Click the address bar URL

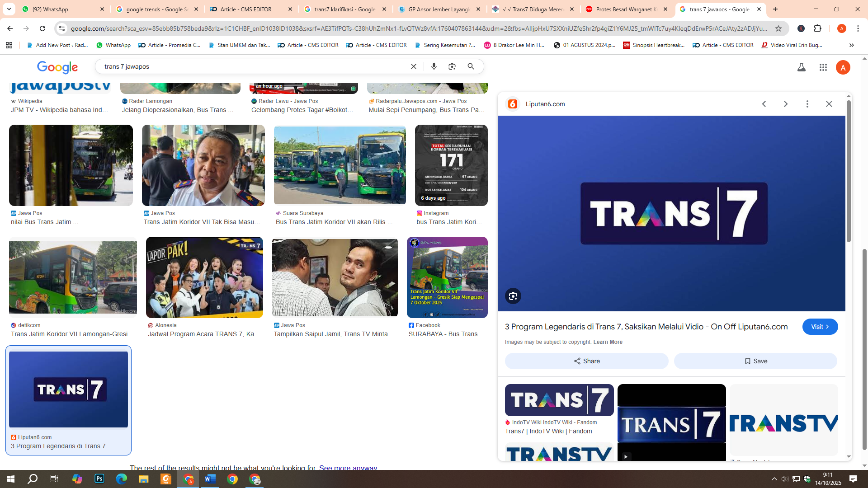coord(419,28)
